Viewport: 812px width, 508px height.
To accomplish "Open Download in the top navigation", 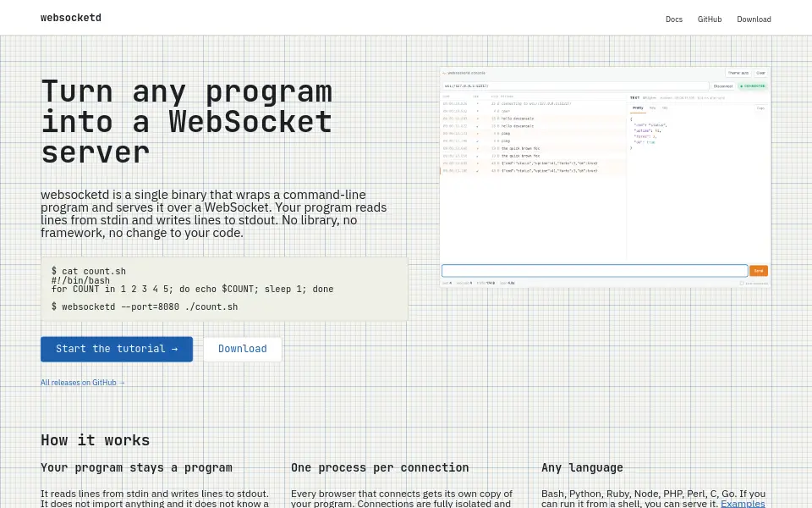I will point(754,19).
